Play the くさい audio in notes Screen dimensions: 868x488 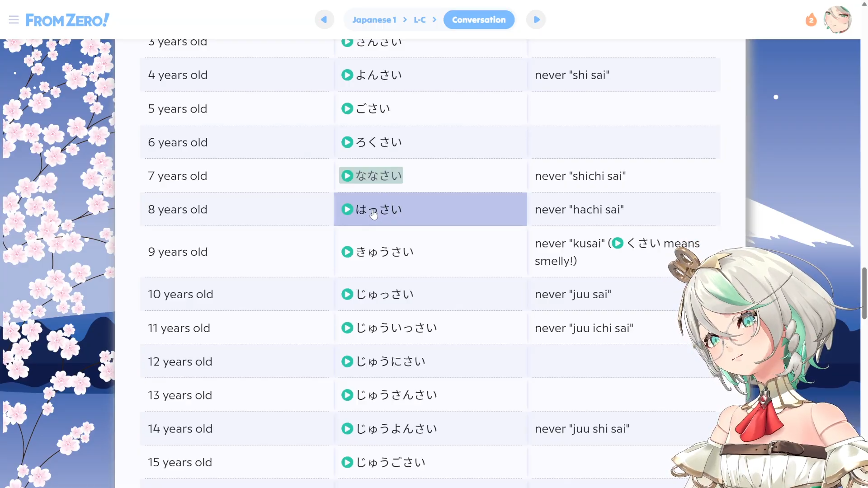pos(618,243)
